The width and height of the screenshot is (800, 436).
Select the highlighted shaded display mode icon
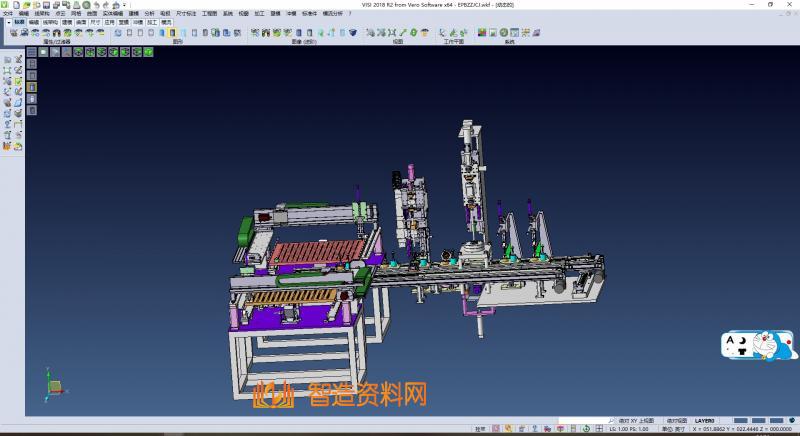pyautogui.click(x=172, y=33)
